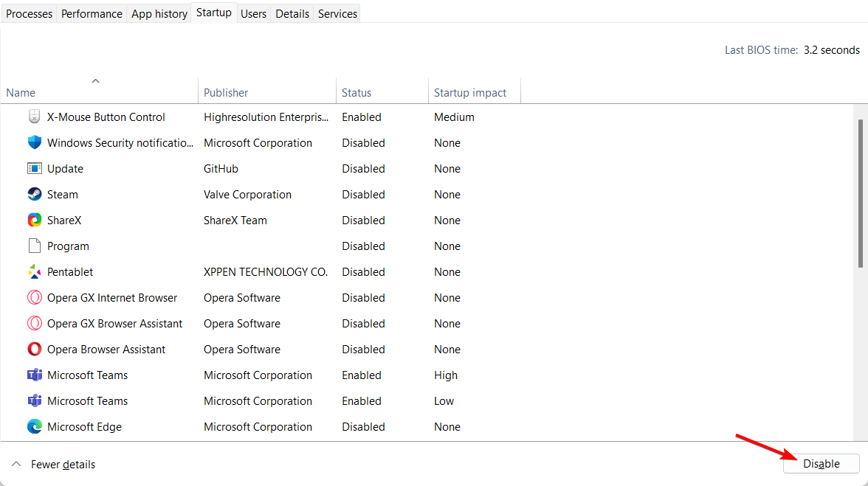Collapse with the Fewer details chevron
Screen dimensions: 868x486
click(16, 464)
